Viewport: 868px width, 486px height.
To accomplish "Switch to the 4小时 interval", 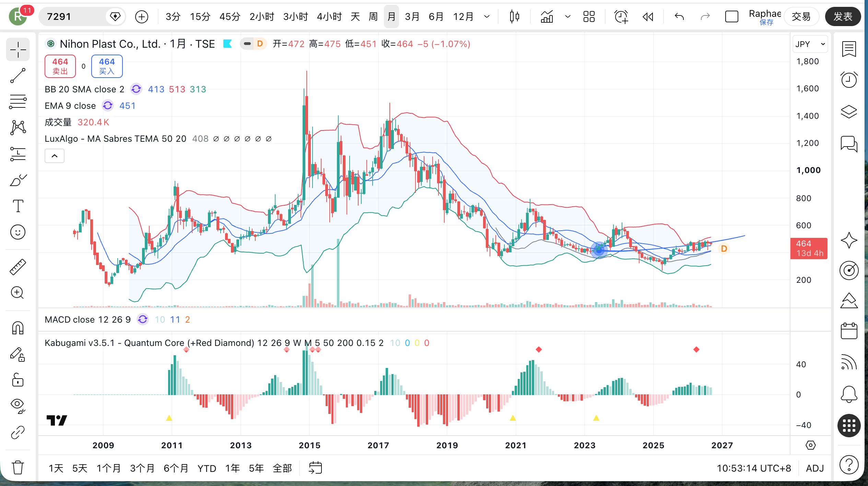I will pyautogui.click(x=329, y=16).
